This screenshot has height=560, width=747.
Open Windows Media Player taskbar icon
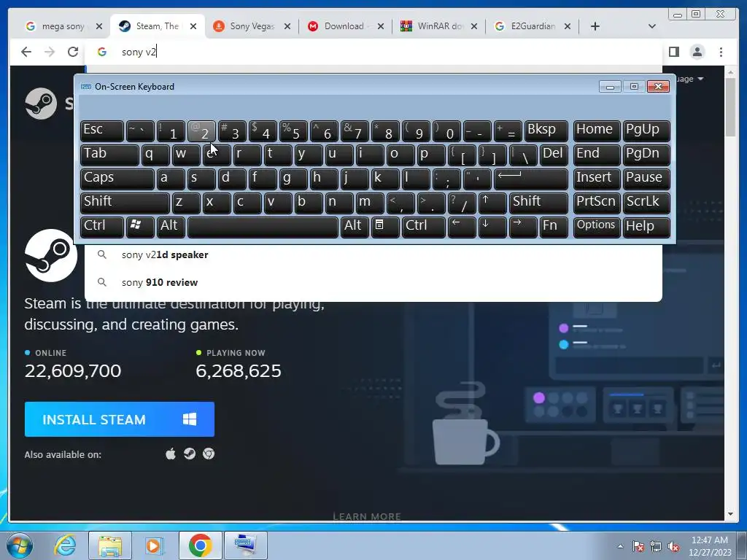(155, 545)
